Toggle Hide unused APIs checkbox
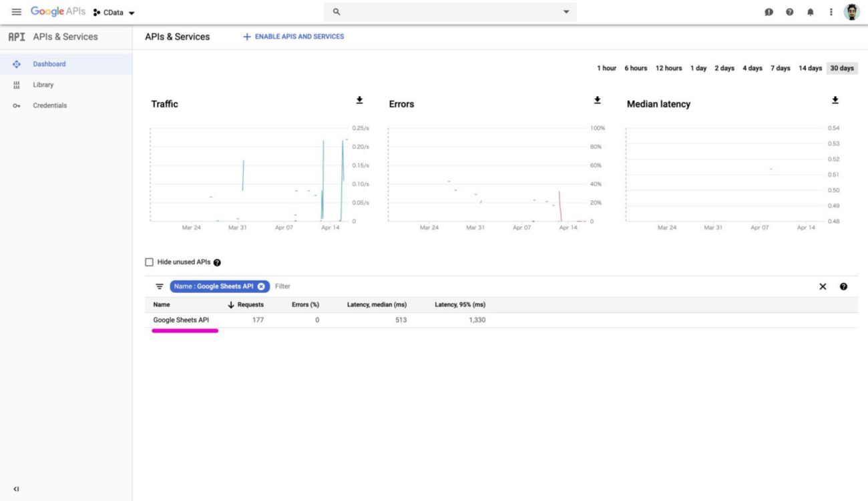The width and height of the screenshot is (868, 501). click(150, 262)
